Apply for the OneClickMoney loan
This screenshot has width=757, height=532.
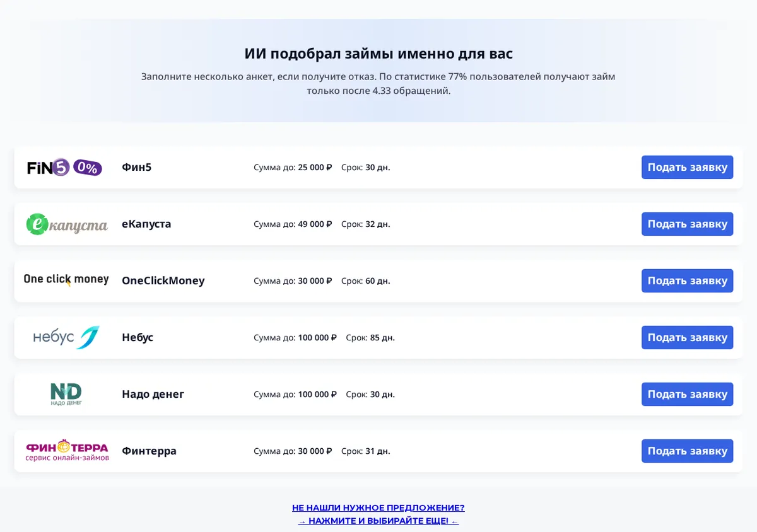[x=687, y=280]
